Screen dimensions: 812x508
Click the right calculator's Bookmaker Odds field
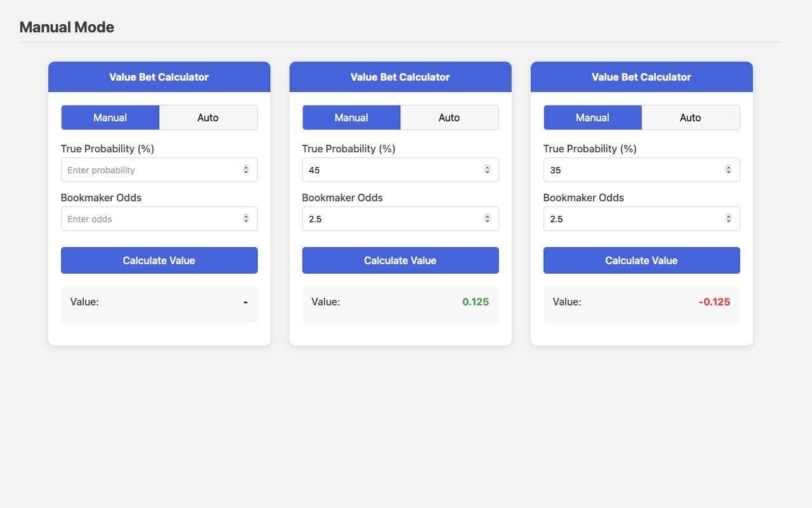point(631,219)
